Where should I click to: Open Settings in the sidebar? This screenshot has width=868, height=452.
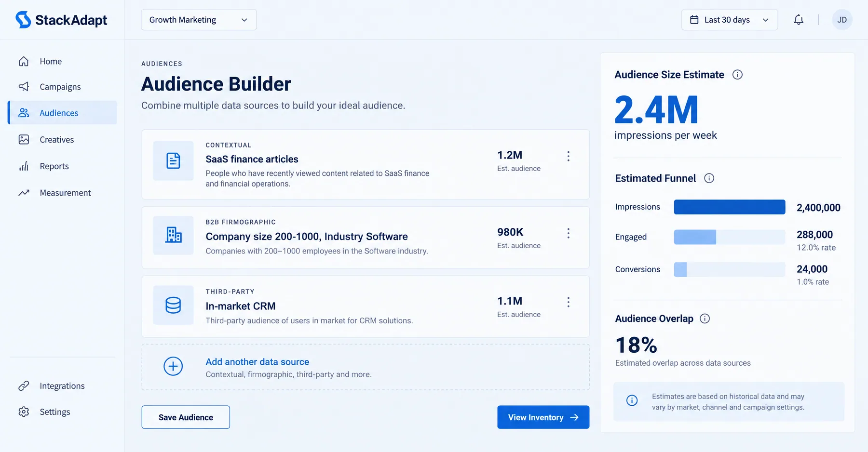[x=62, y=412]
